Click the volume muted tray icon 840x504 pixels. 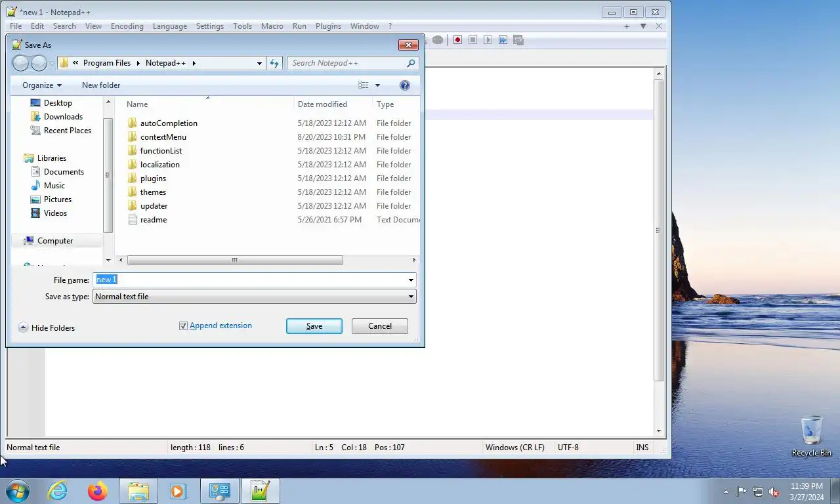click(x=774, y=492)
